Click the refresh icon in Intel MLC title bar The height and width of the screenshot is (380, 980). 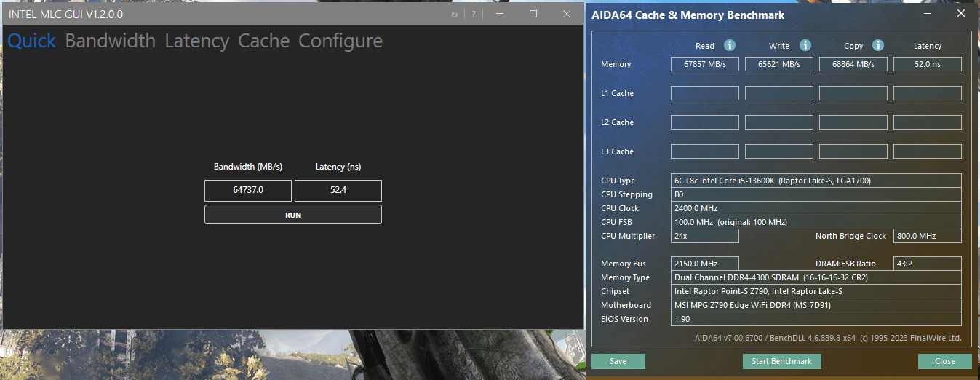point(455,15)
